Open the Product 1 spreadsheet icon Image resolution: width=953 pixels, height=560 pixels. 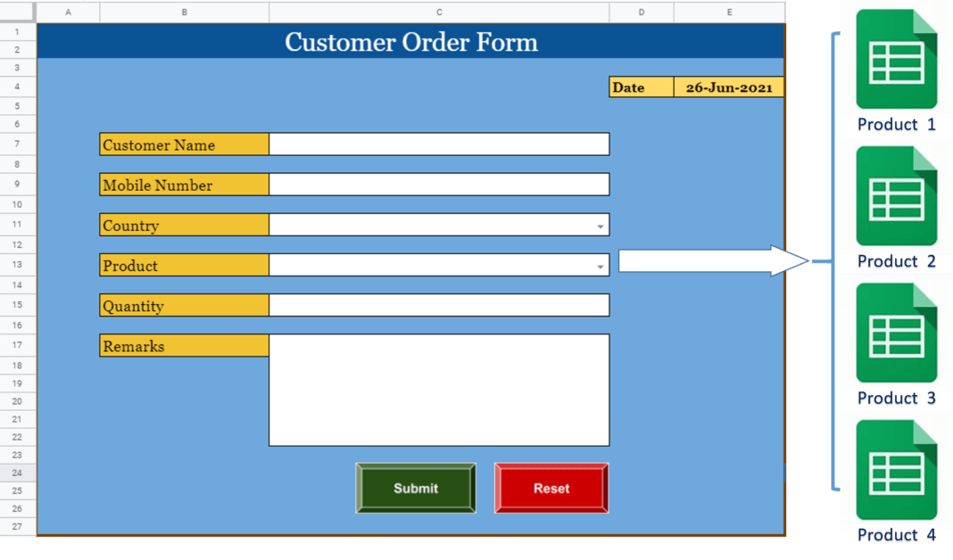click(x=895, y=60)
